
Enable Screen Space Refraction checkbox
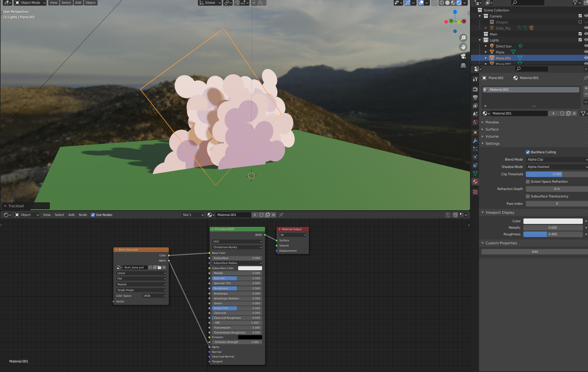tap(528, 182)
